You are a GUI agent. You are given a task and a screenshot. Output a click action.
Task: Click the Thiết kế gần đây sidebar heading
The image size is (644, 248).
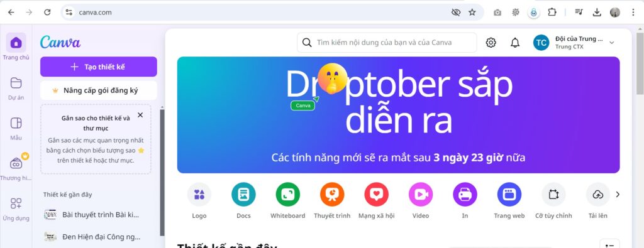(68, 194)
